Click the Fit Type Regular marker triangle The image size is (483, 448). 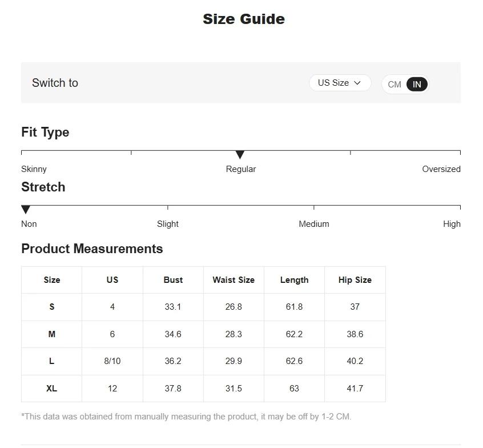tap(240, 154)
